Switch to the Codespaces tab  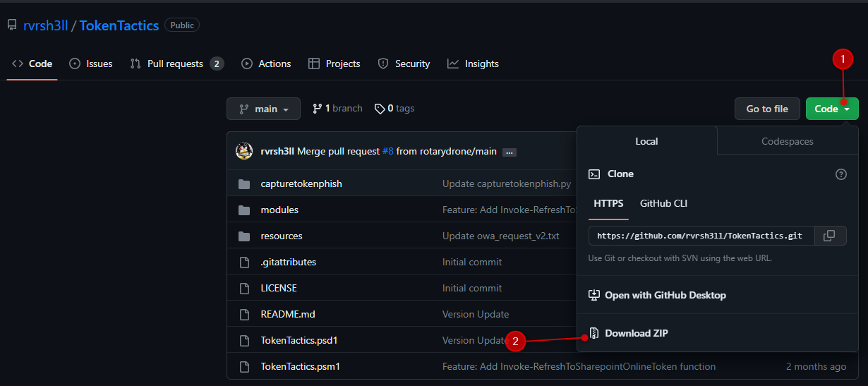click(788, 141)
